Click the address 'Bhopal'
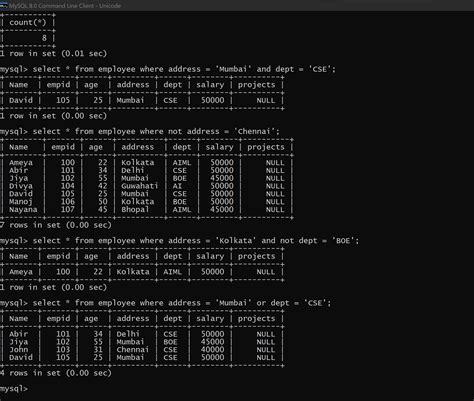Image resolution: width=474 pixels, height=401 pixels. [x=135, y=209]
